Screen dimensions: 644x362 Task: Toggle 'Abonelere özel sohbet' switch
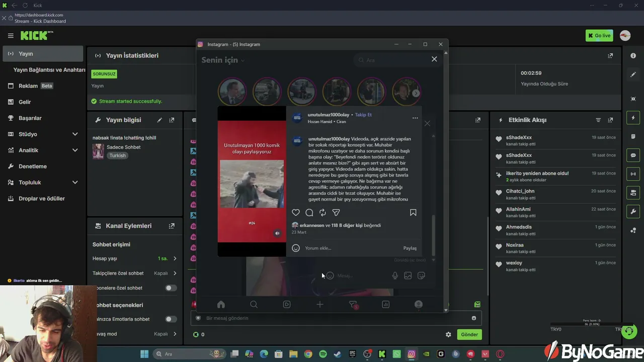coord(171,288)
